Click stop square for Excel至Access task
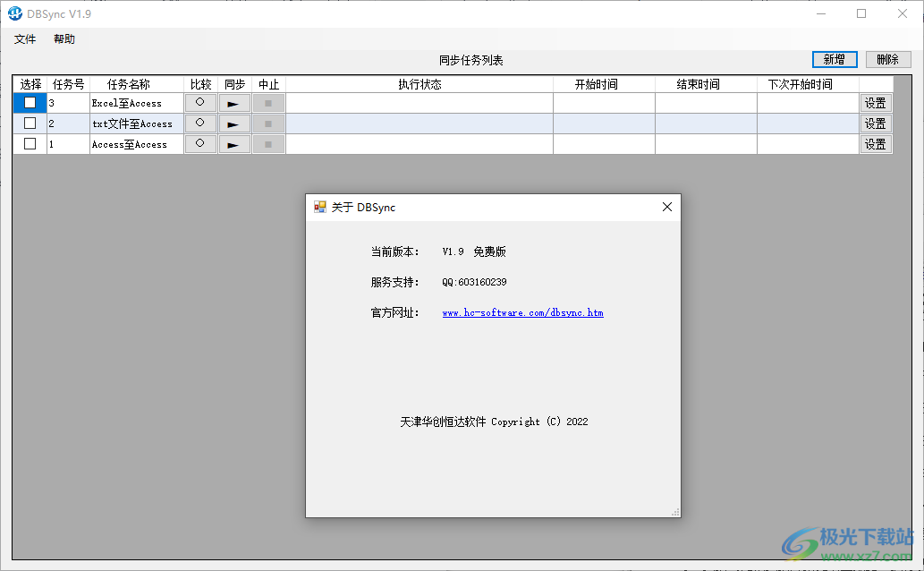 tap(268, 103)
